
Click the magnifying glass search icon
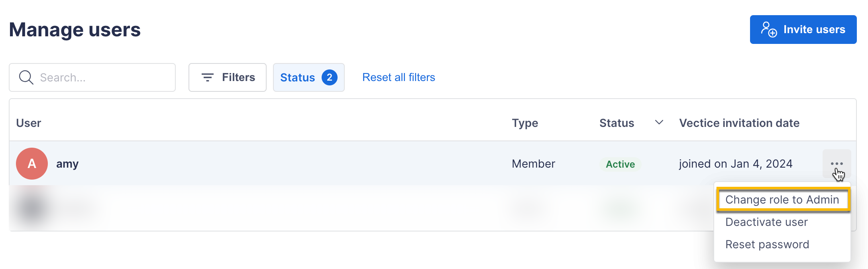click(x=26, y=77)
